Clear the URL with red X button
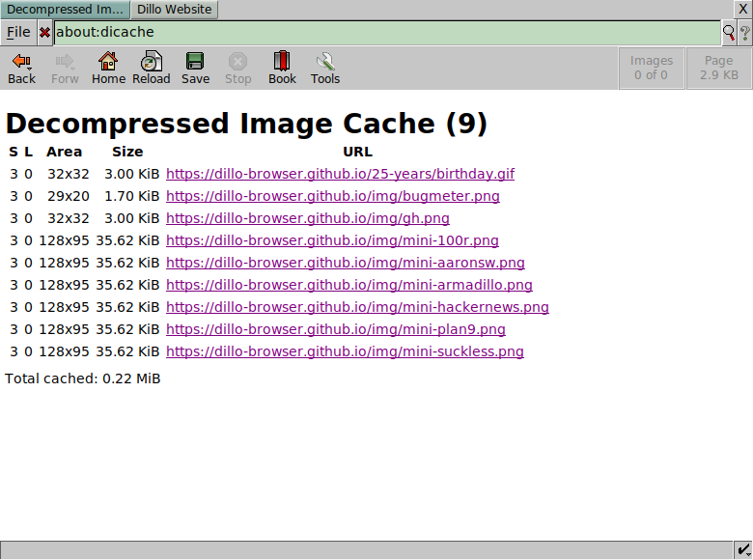Viewport: 753px width, 560px height. [44, 32]
